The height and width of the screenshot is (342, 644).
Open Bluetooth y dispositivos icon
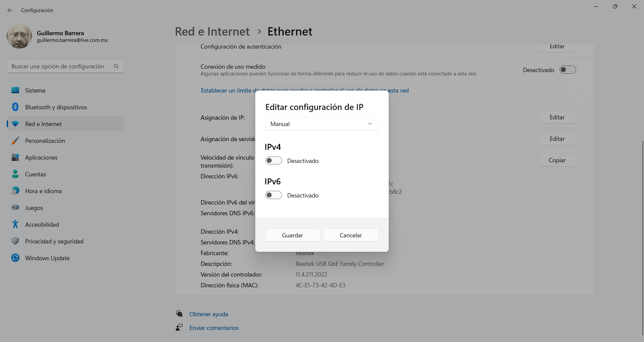15,107
